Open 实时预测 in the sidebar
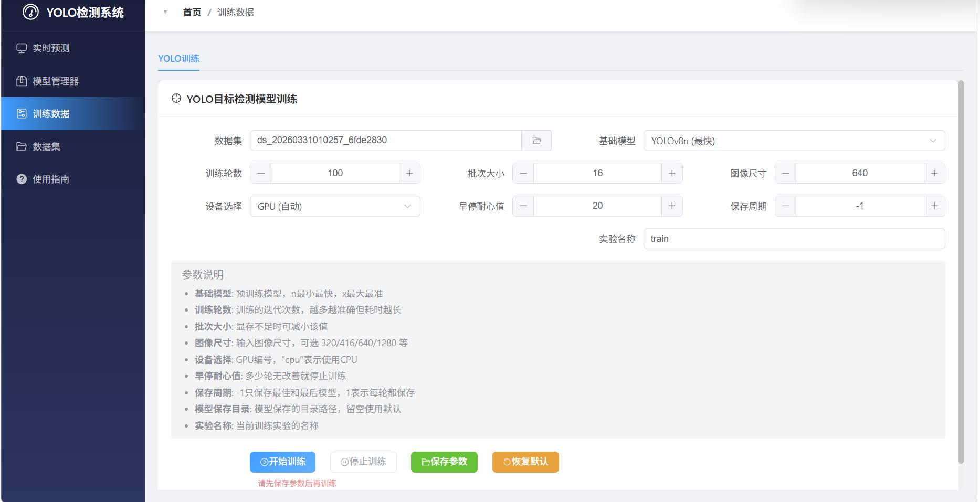The image size is (980, 502). point(51,48)
